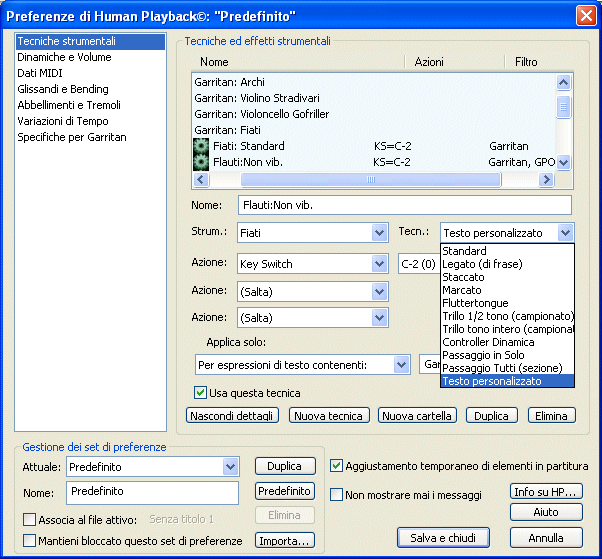The image size is (602, 559).
Task: Open the 'Attuale' preference set dropdown
Action: click(231, 466)
